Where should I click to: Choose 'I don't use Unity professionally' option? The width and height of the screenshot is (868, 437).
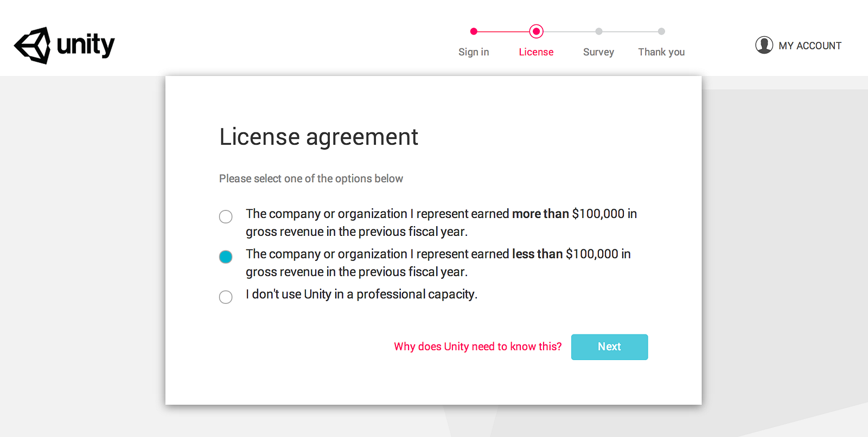226,297
